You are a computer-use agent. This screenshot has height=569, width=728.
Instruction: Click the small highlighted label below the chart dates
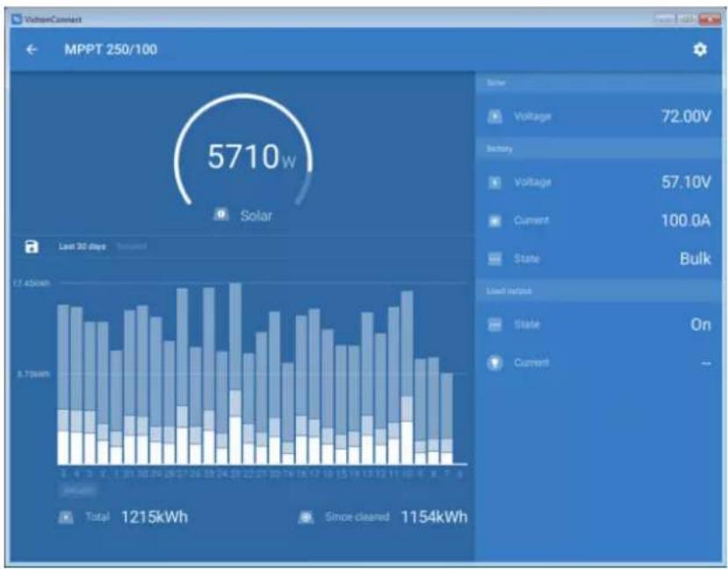(78, 490)
